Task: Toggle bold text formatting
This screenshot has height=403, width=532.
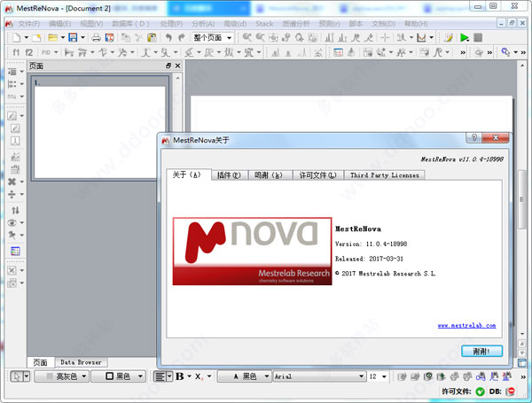Action: click(179, 376)
